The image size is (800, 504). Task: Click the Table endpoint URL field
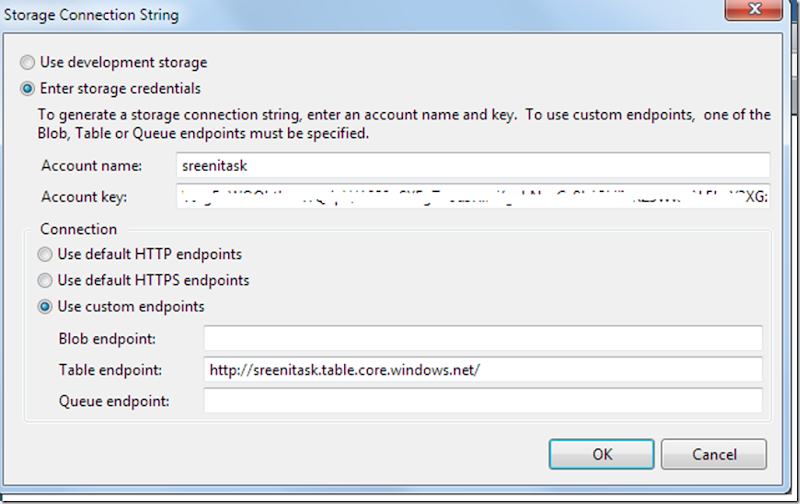pos(483,370)
